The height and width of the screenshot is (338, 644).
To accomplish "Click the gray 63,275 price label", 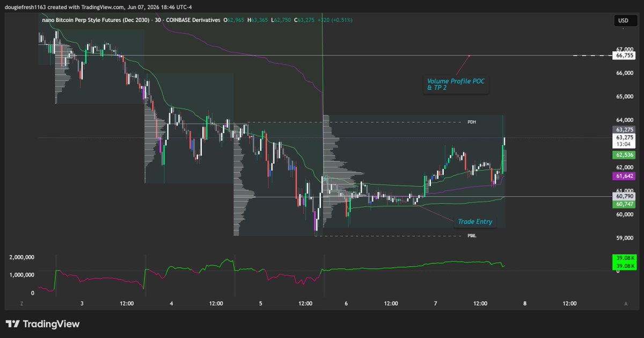I will click(624, 130).
